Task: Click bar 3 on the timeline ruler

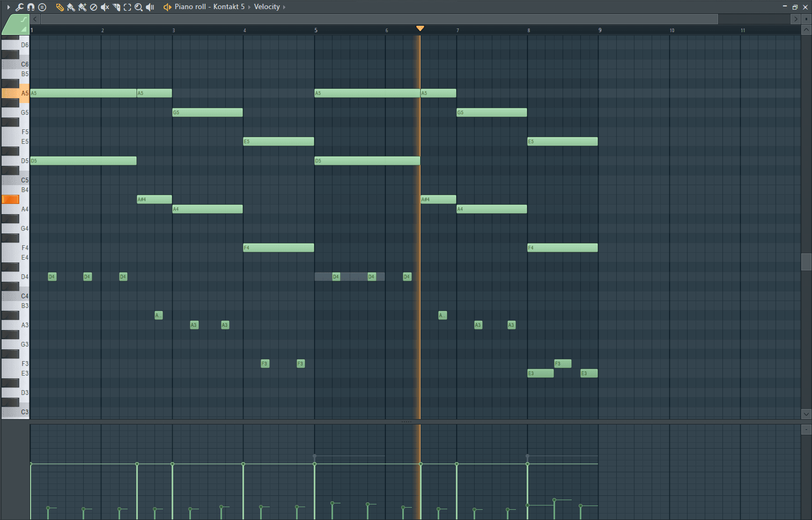Action: [173, 30]
